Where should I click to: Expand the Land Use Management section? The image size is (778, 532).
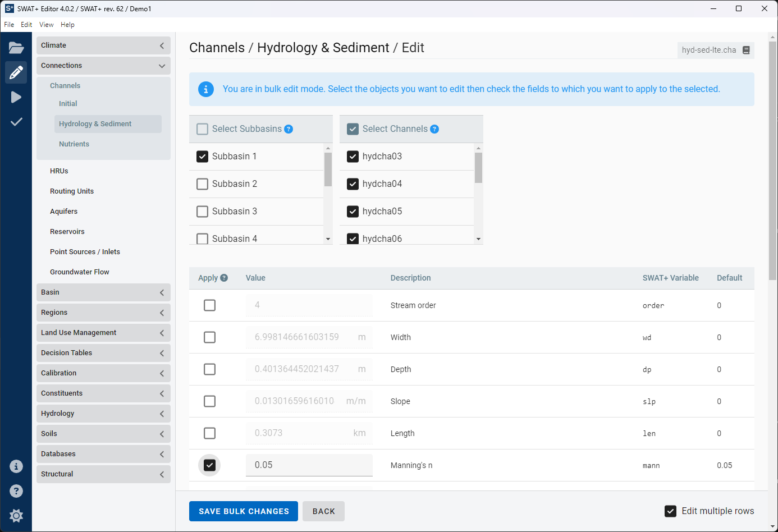[103, 333]
